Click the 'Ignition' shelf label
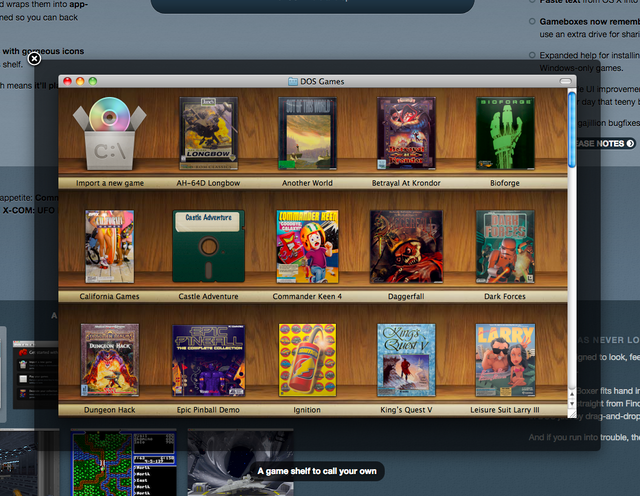This screenshot has width=640, height=496. 307,410
